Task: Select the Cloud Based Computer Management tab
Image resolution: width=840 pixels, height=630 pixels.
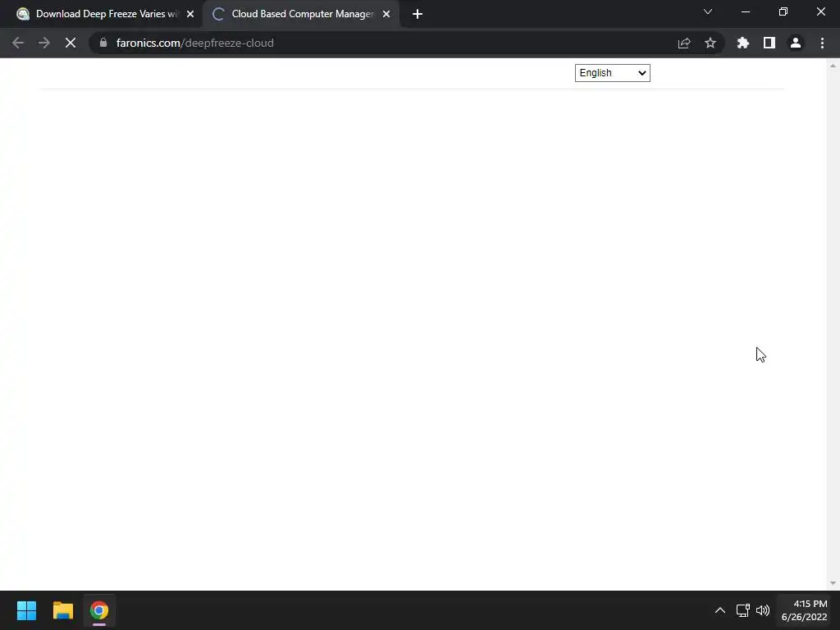Action: (301, 14)
